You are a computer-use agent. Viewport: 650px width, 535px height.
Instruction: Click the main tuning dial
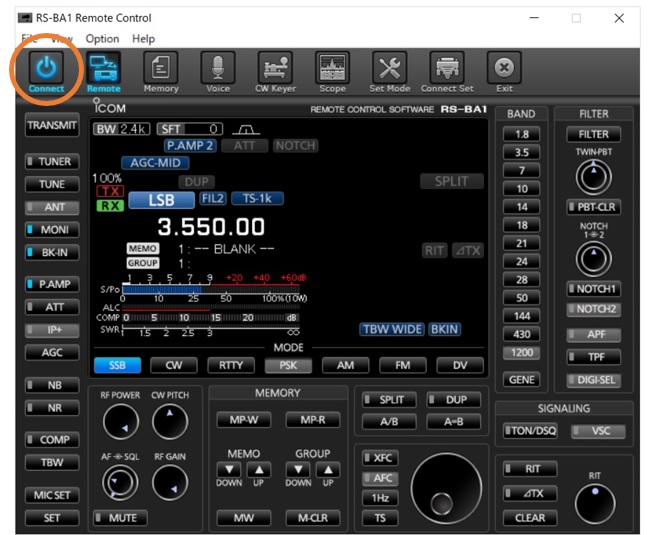pyautogui.click(x=446, y=489)
